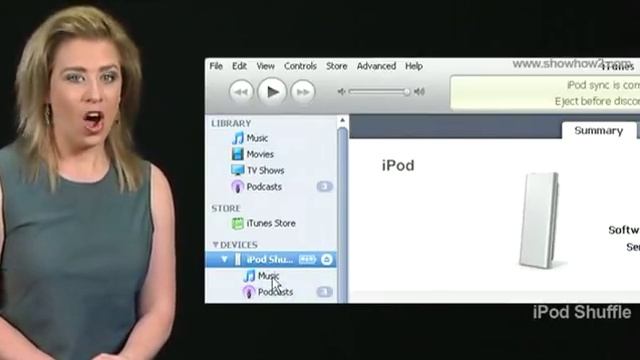
Task: Open the Edit menu
Action: pos(239,66)
